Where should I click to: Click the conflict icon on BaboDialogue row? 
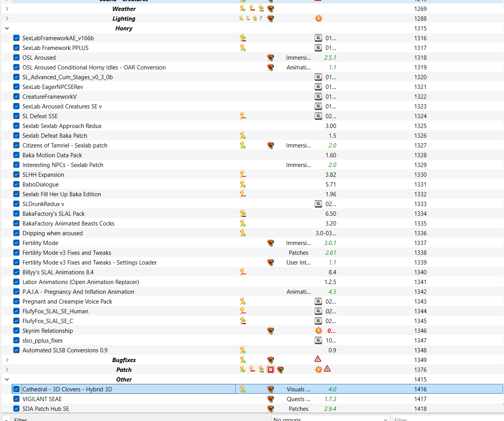click(x=243, y=184)
